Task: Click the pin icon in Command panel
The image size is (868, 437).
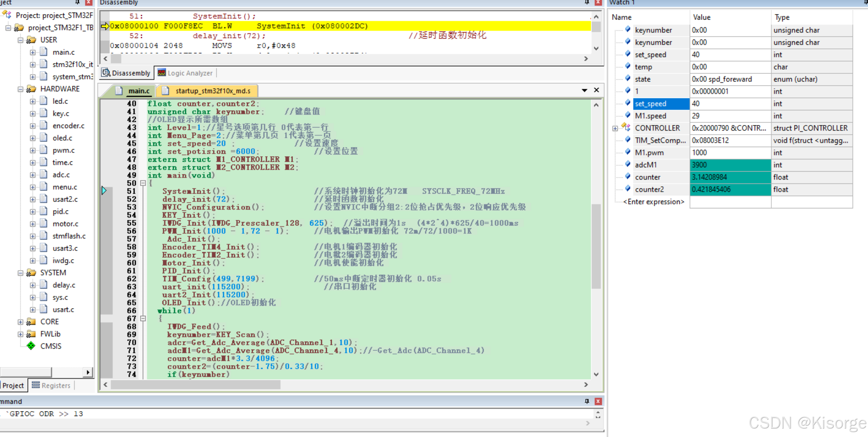Action: 587,401
